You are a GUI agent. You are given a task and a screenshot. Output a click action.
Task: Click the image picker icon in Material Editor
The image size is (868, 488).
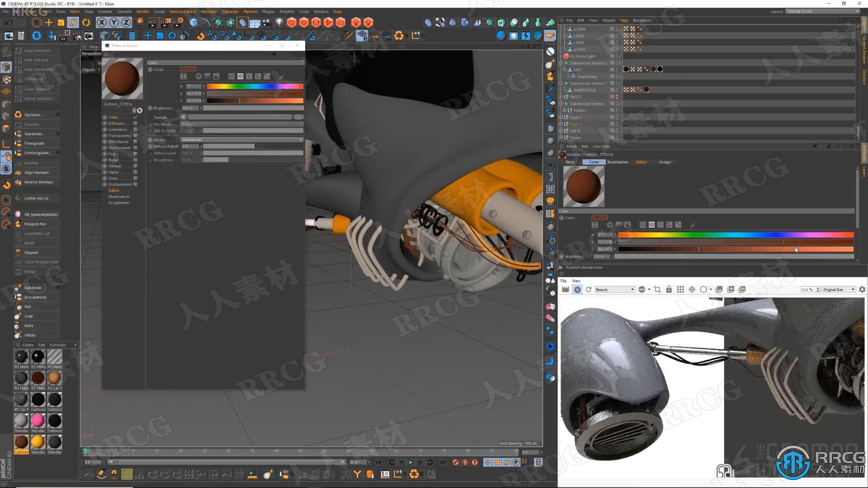point(216,76)
